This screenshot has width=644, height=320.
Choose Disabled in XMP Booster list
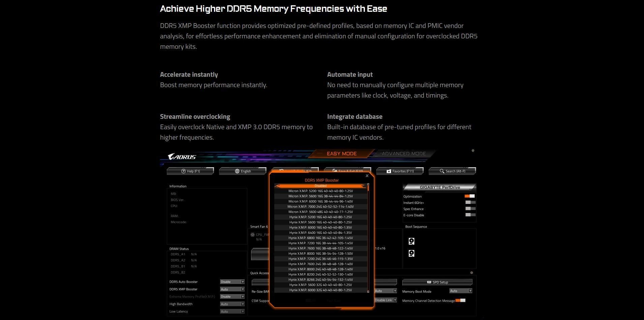320,186
